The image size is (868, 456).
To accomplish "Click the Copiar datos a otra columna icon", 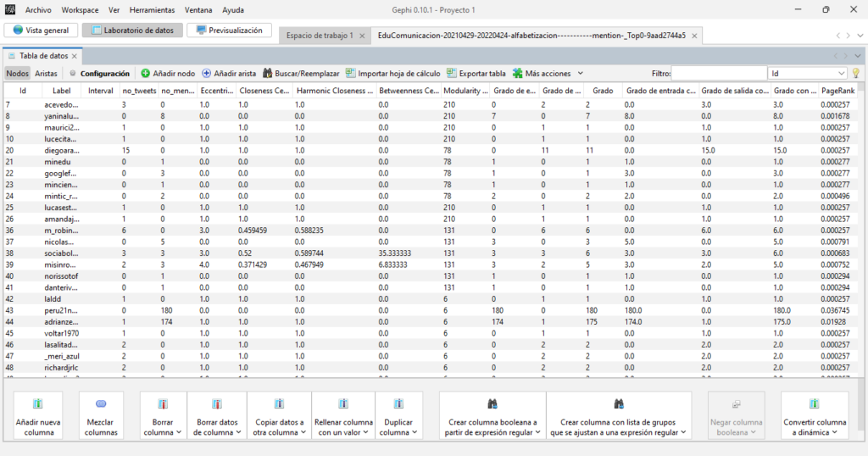I will click(x=279, y=403).
